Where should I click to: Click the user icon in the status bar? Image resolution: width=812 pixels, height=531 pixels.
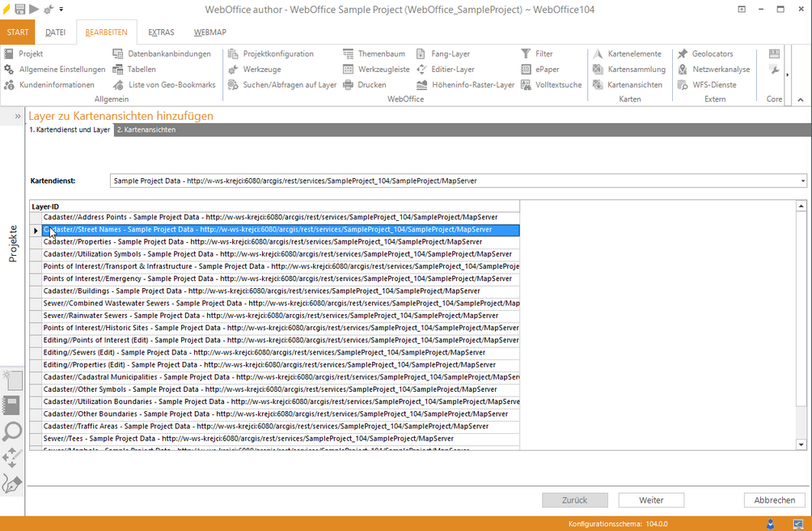pos(772,524)
